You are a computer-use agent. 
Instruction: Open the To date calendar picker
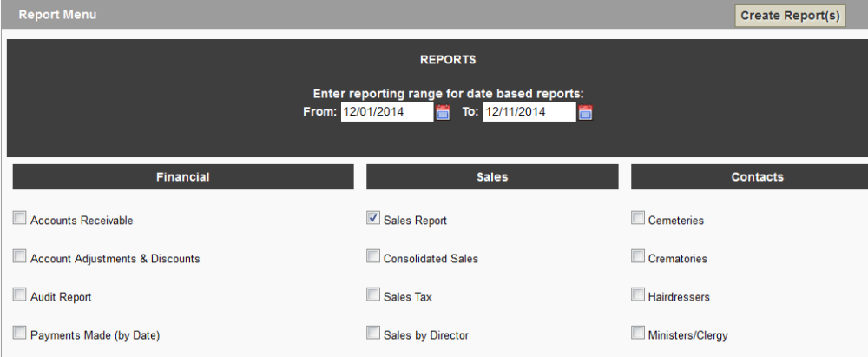coord(586,112)
